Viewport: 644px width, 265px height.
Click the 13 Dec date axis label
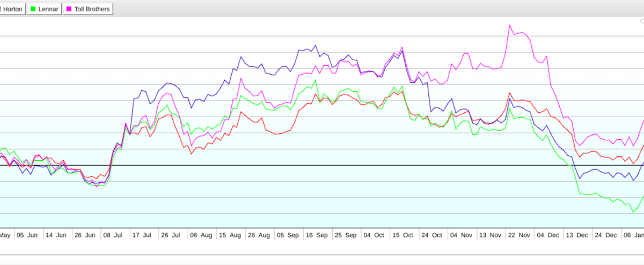(576, 235)
